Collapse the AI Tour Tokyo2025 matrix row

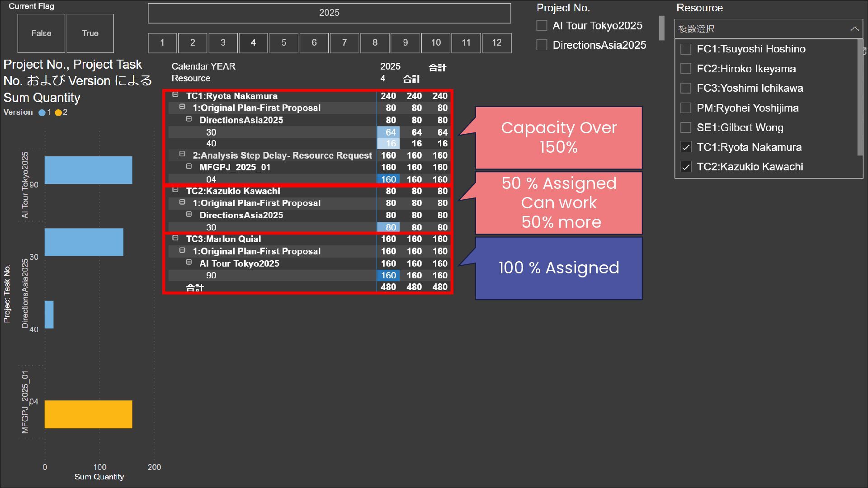(x=189, y=263)
